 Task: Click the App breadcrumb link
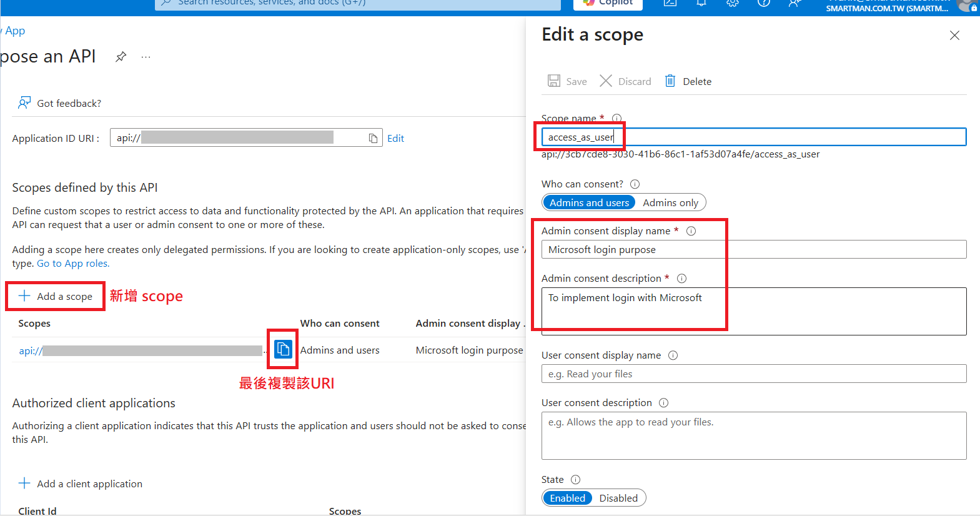(15, 31)
